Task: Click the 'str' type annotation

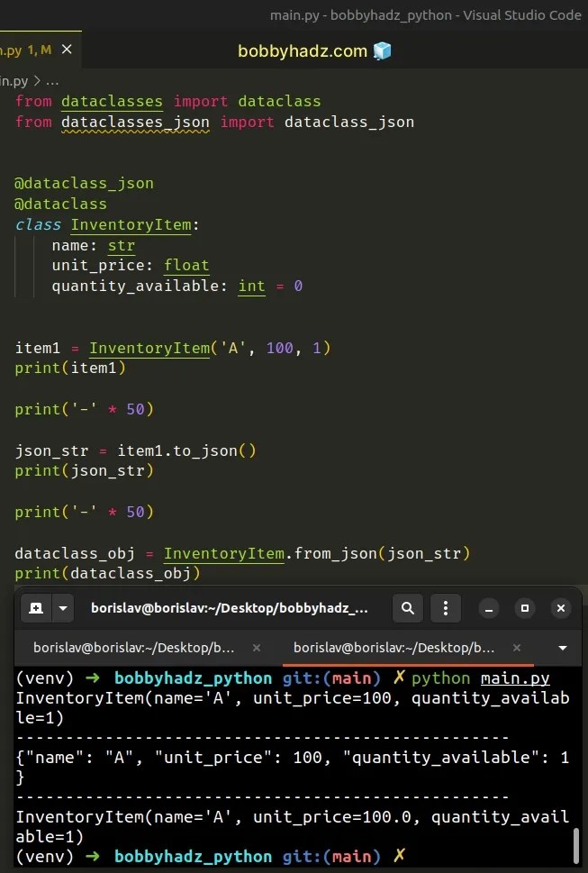Action: 122,246
